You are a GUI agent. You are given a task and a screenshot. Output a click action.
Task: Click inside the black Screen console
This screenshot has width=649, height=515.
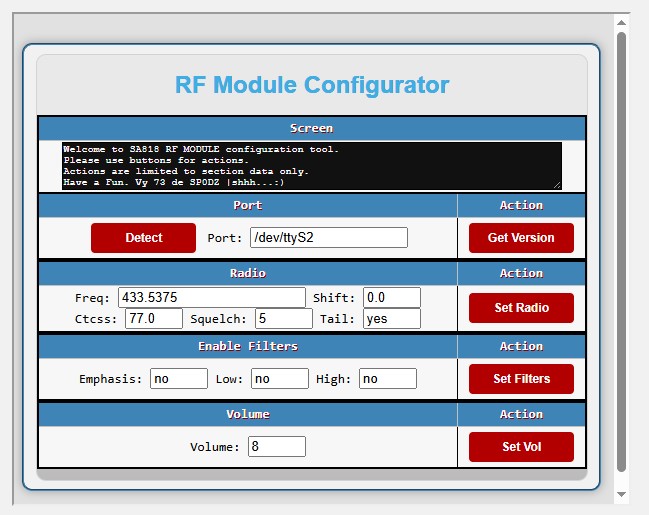point(311,165)
